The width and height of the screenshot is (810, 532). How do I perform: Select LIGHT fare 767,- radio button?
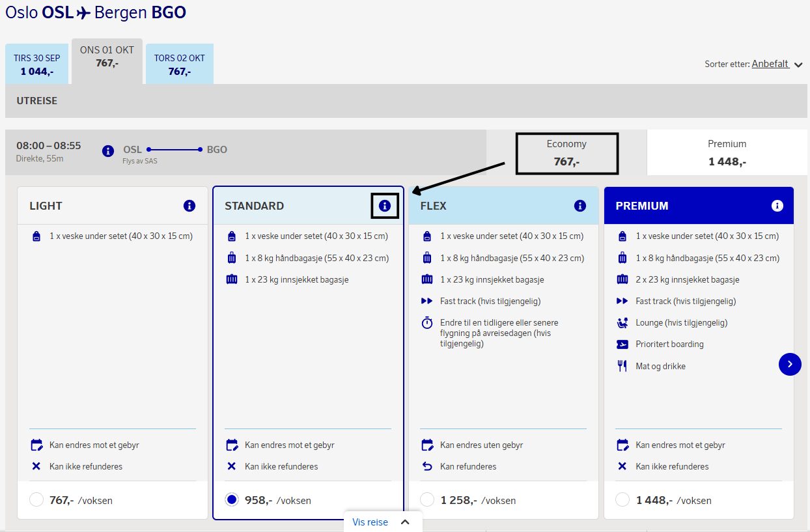pos(36,499)
